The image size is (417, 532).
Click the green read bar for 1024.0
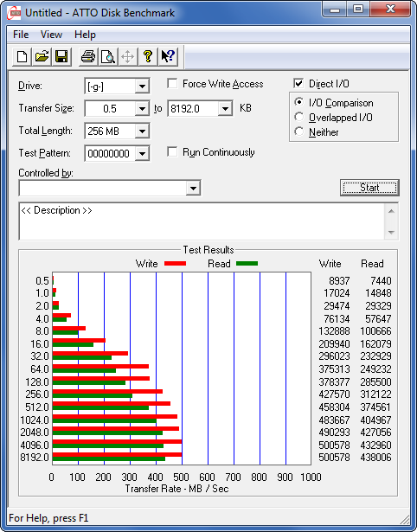(x=105, y=420)
